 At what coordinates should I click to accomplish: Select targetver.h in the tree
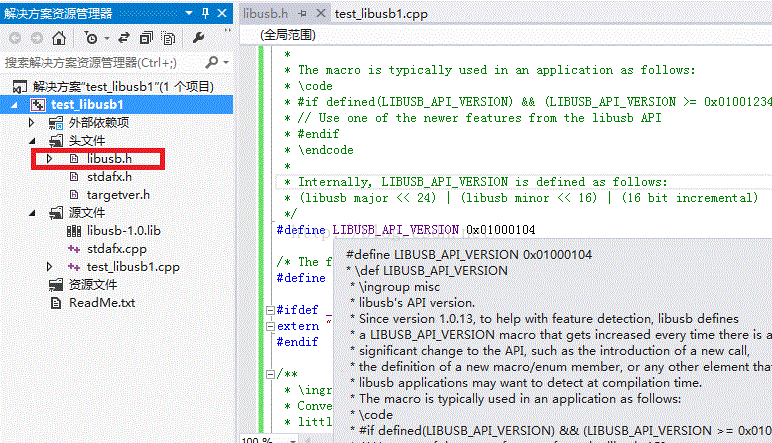pos(118,195)
